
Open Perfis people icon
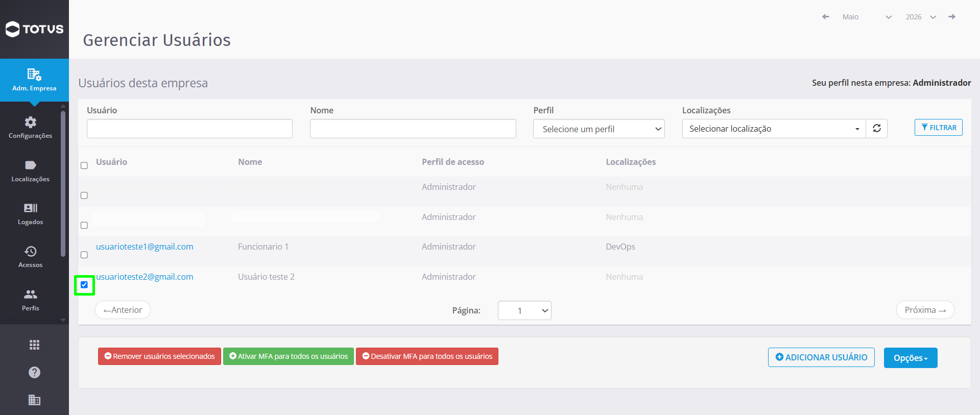pos(31,295)
